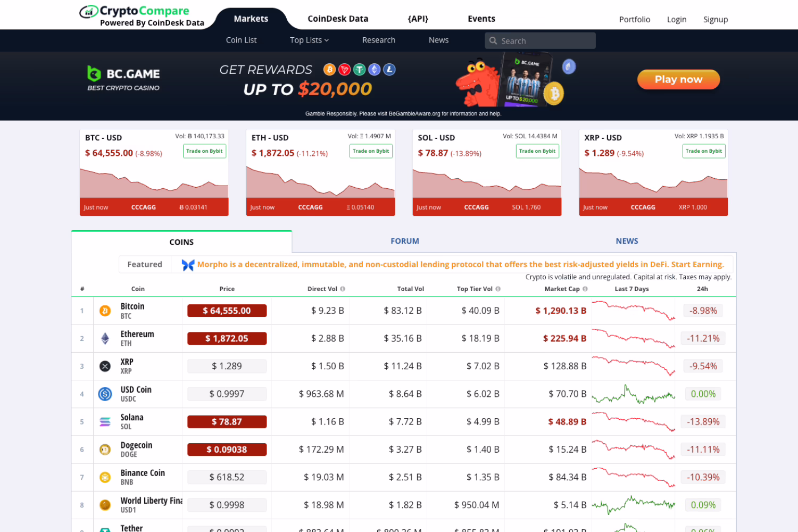Click the Ethereum icon in the coin list
This screenshot has width=798, height=532.
pyautogui.click(x=105, y=338)
